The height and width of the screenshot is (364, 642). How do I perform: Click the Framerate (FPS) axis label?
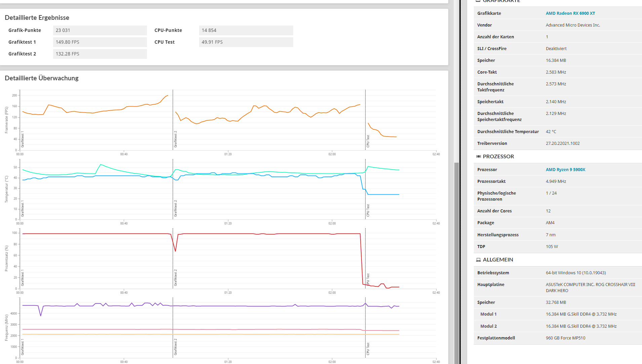[6, 120]
